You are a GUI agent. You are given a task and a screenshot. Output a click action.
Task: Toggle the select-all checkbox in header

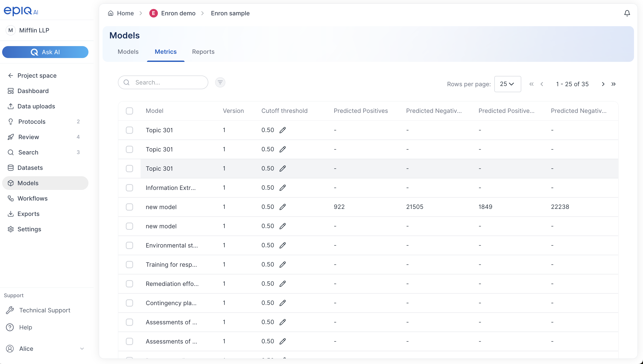[x=129, y=111]
